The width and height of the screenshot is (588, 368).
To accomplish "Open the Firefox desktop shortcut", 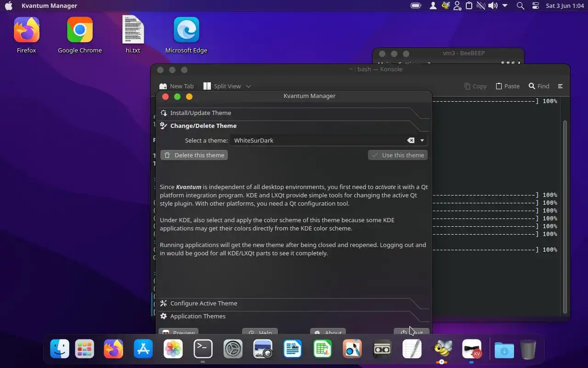I will click(26, 35).
